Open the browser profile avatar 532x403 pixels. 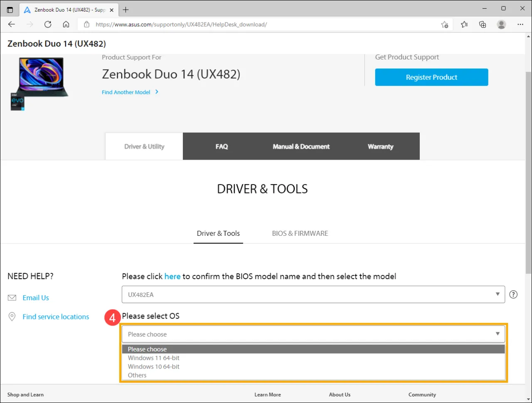click(x=501, y=25)
